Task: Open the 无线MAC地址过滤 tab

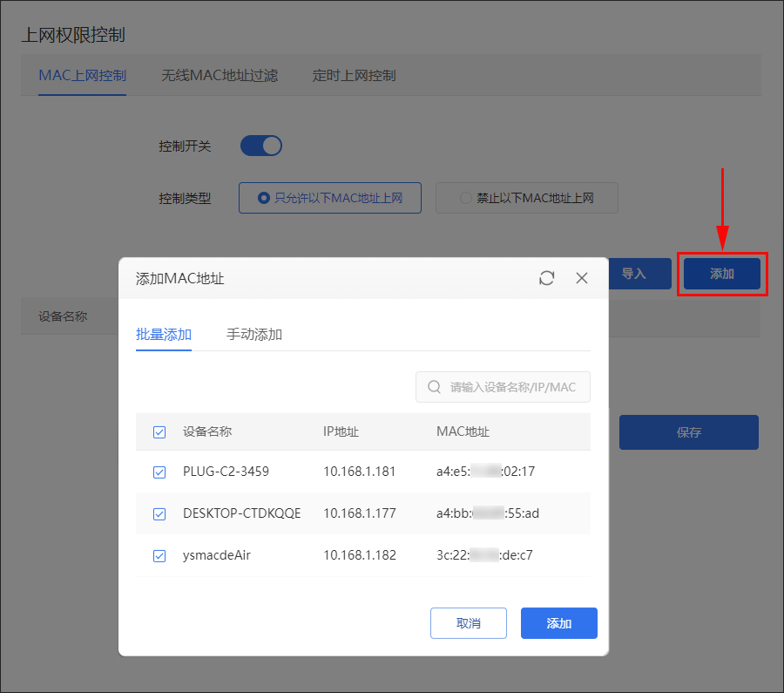Action: 220,76
